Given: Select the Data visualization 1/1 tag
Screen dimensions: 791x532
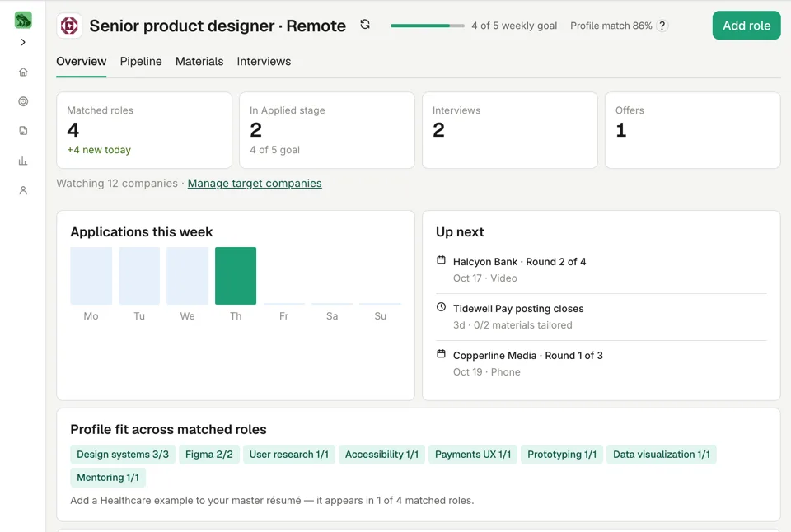Looking at the screenshot, I should pos(662,455).
